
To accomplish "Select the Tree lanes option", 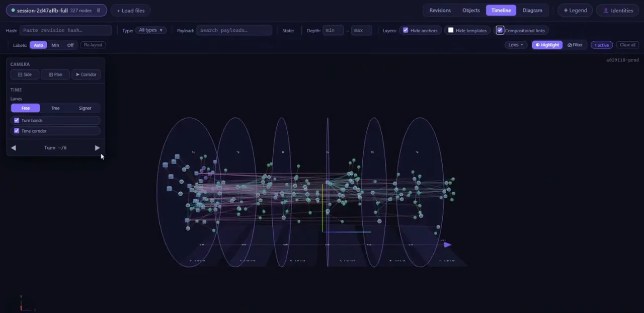I will pyautogui.click(x=55, y=108).
